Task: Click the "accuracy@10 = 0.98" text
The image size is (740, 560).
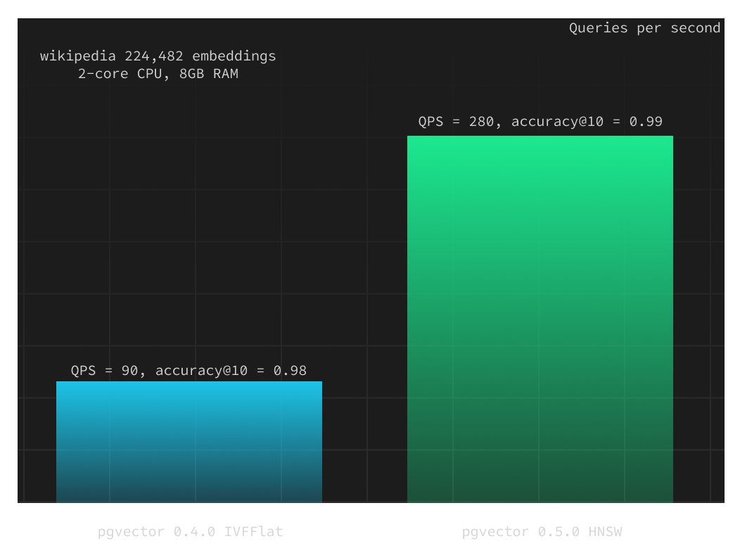Action: point(231,371)
